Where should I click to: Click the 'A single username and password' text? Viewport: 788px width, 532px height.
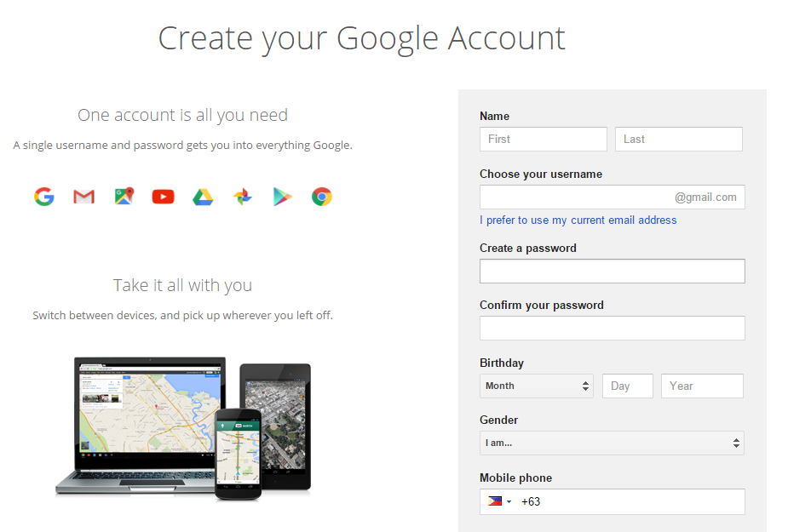click(182, 146)
